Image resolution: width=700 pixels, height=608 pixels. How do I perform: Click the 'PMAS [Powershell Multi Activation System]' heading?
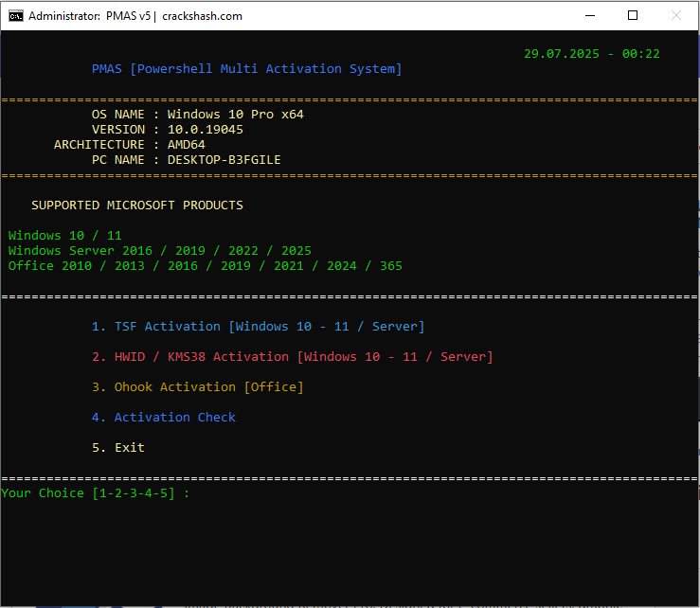pyautogui.click(x=246, y=69)
